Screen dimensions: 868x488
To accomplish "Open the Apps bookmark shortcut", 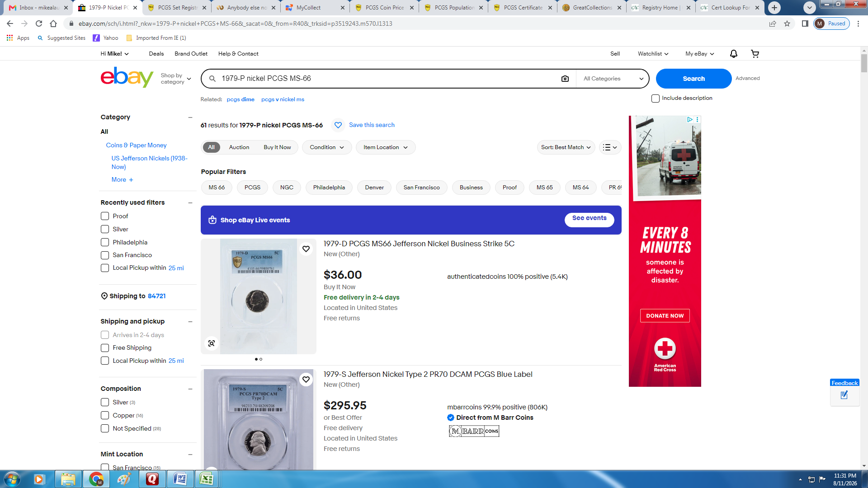I will click(x=18, y=38).
